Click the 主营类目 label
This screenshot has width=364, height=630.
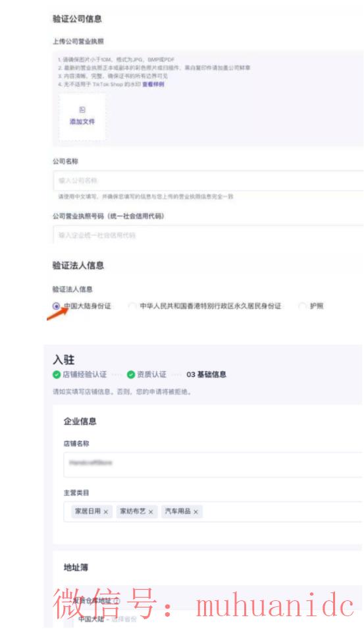[x=76, y=492]
